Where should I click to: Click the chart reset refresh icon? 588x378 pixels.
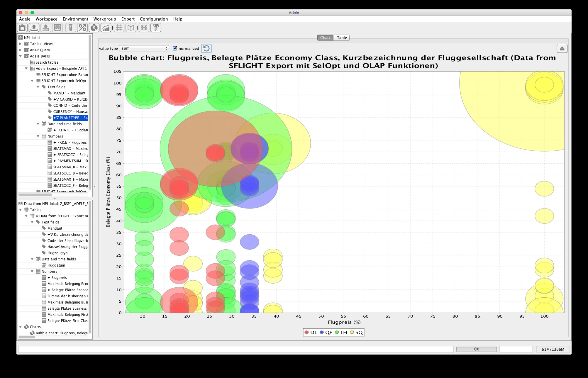click(x=206, y=48)
